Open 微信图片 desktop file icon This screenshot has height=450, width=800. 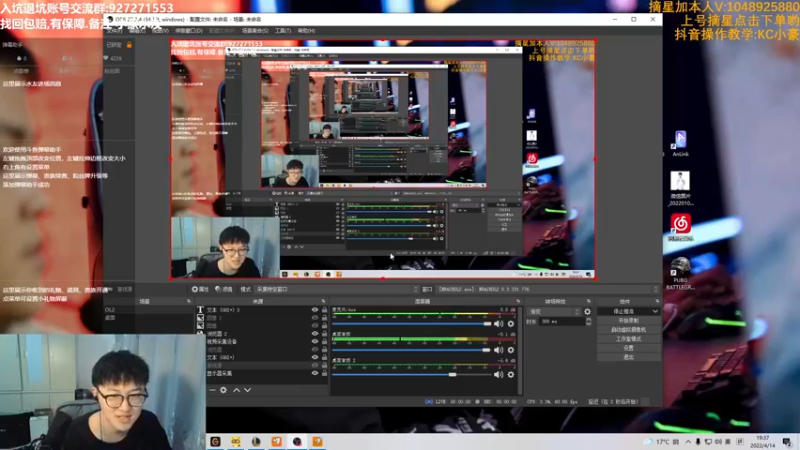click(680, 188)
